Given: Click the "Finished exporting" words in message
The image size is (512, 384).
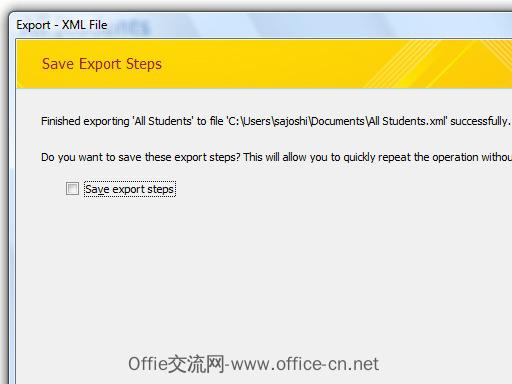Looking at the screenshot, I should click(x=85, y=121).
